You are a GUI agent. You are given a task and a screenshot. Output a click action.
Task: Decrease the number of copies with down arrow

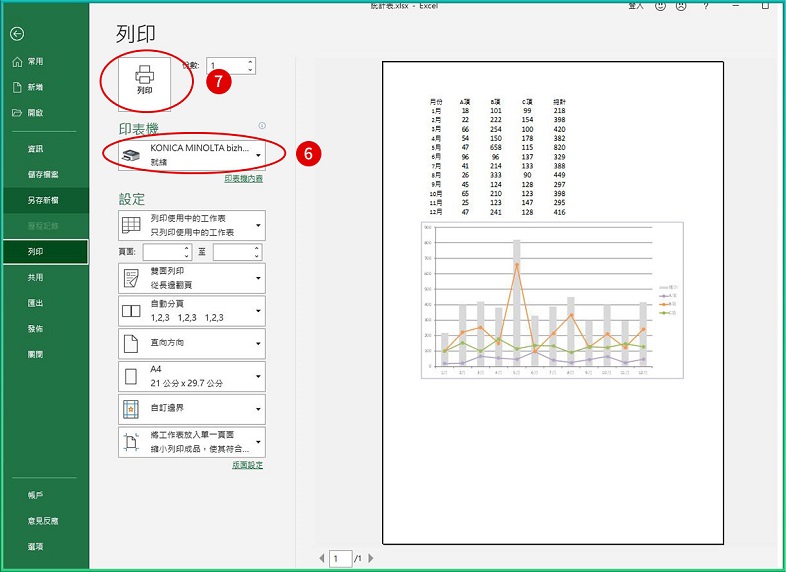pyautogui.click(x=251, y=70)
